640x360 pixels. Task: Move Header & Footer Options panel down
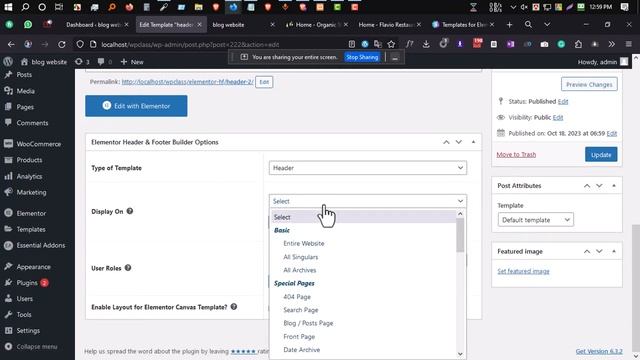coord(459,142)
